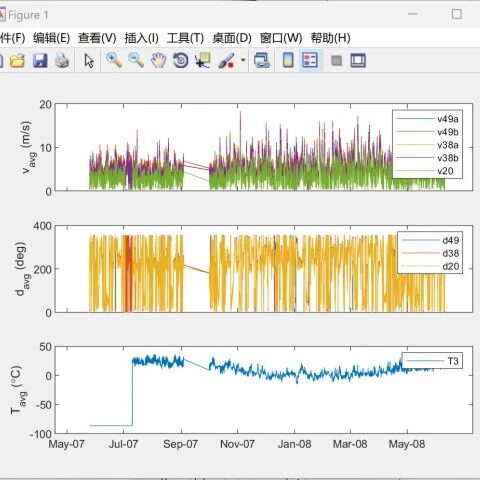Open the 编辑(E) menu
Image resolution: width=480 pixels, height=480 pixels.
click(51, 38)
